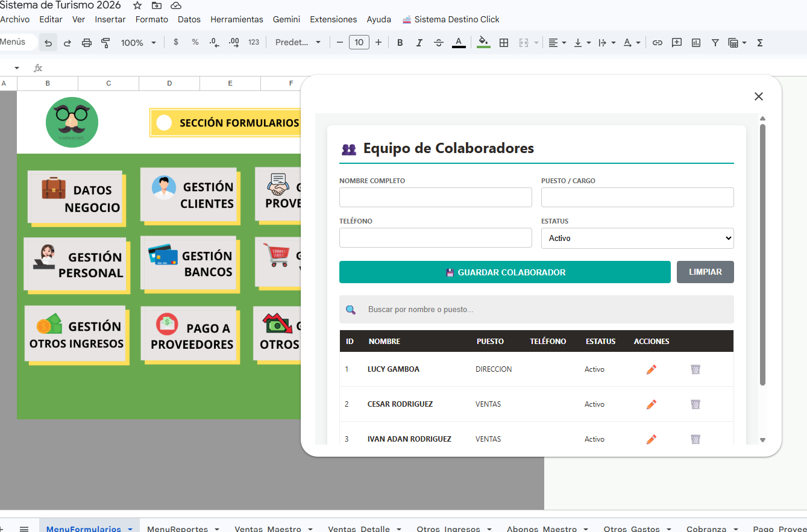
Task: Insert a comment from toolbar
Action: click(677, 43)
